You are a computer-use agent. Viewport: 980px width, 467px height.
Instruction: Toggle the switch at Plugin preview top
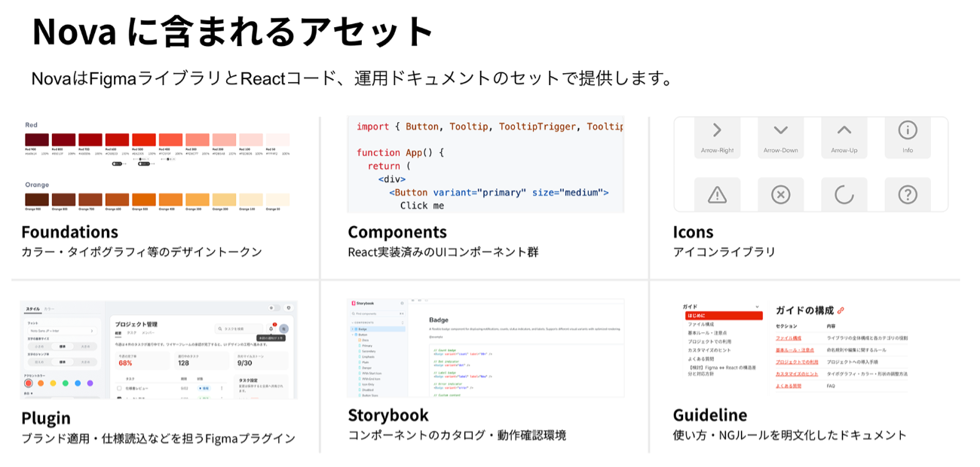274,307
